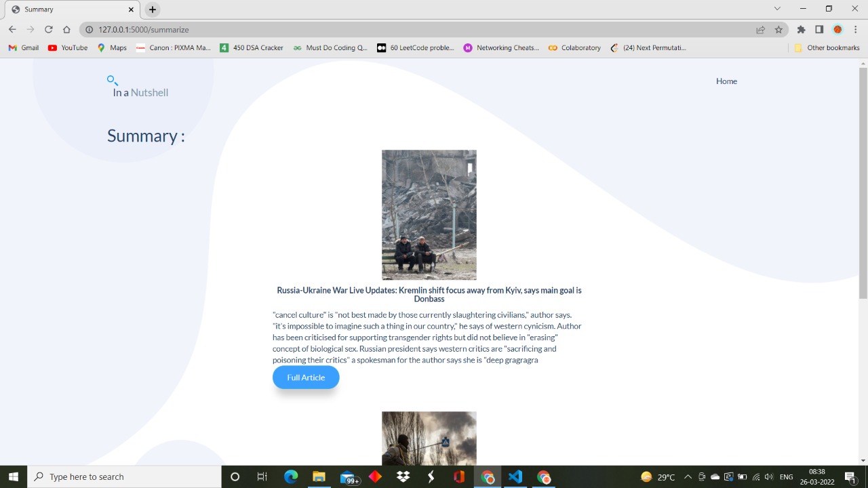Select the Summary browser tab

(71, 9)
